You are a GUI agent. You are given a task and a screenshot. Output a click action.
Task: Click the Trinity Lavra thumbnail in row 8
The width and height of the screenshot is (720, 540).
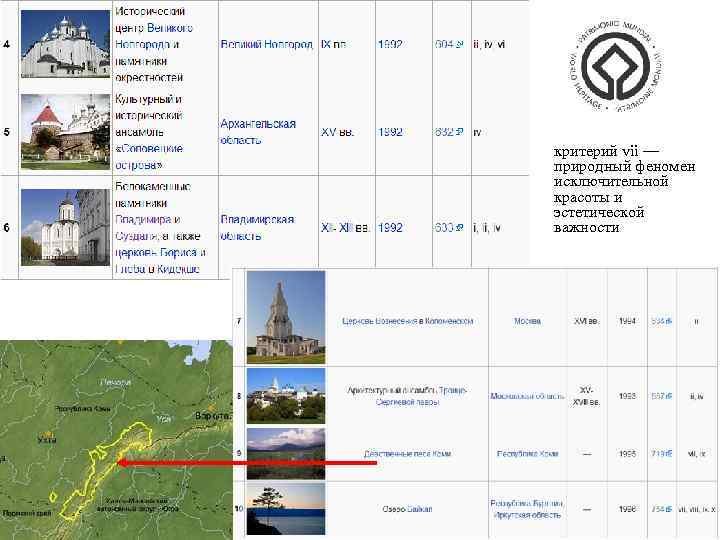point(286,396)
